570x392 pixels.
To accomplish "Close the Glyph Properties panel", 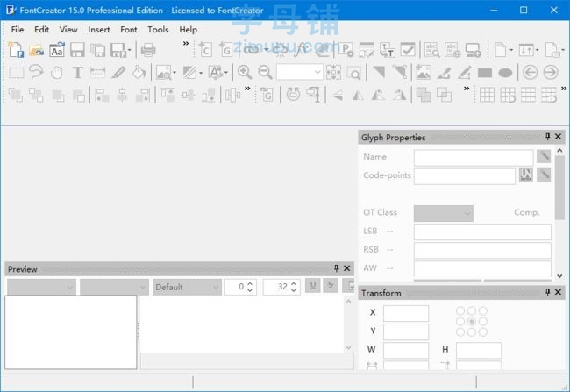I will click(558, 137).
